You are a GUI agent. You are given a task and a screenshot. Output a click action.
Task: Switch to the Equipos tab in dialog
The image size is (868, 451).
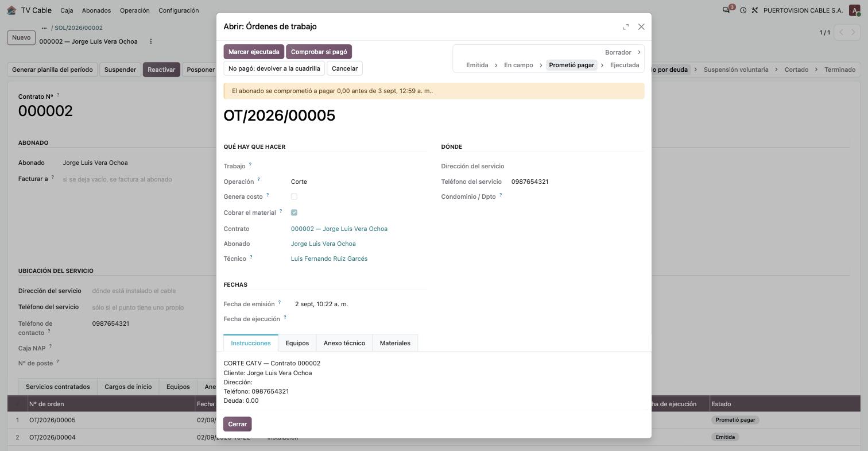pyautogui.click(x=297, y=343)
